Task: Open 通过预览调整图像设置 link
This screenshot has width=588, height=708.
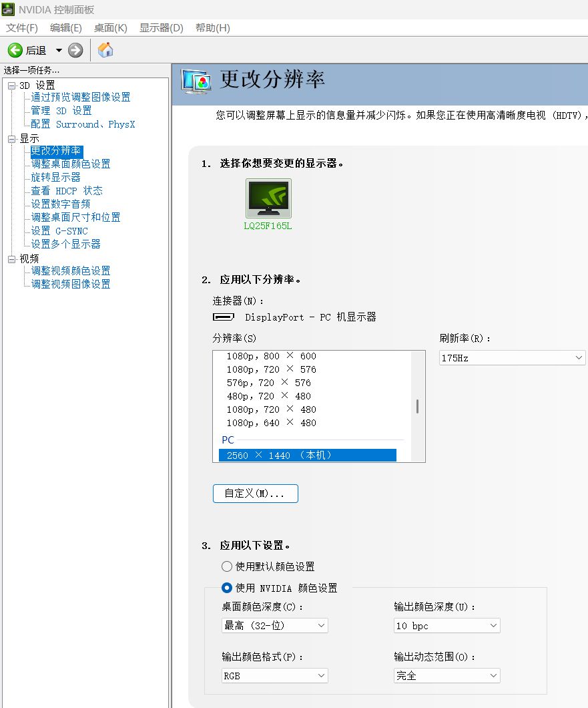Action: click(80, 97)
